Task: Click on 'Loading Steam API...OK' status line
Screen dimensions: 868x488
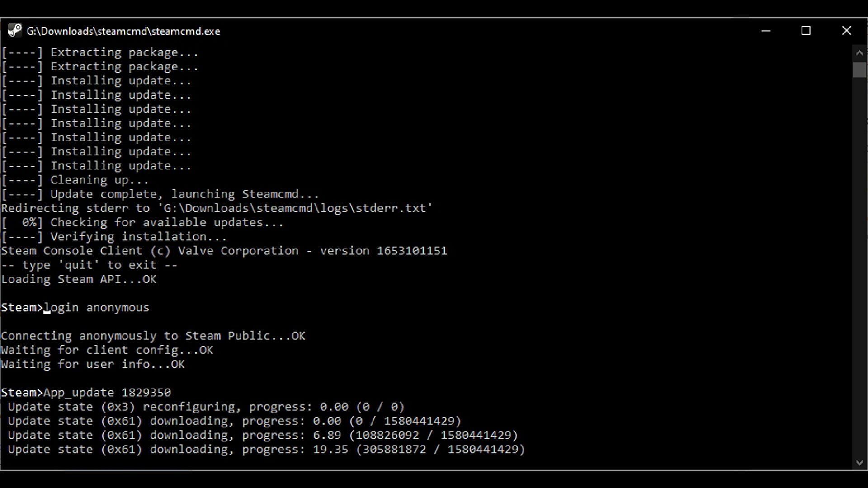Action: click(78, 279)
